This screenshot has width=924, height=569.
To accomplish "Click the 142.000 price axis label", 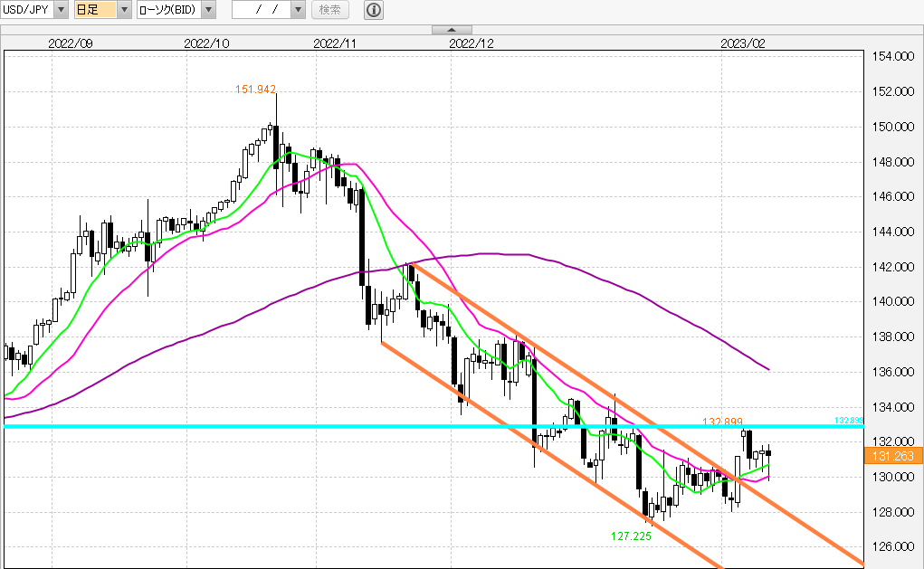I will click(x=892, y=267).
